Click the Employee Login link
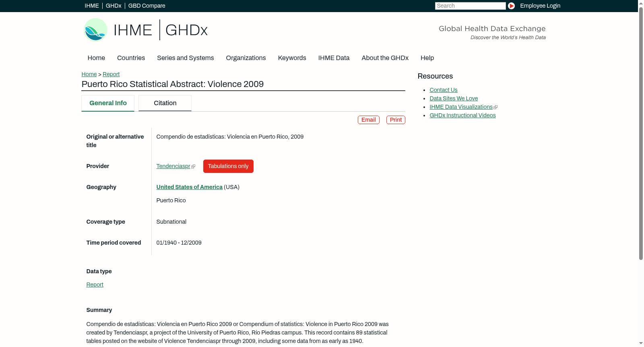Screen dimensions: 644x347 pyautogui.click(x=540, y=6)
